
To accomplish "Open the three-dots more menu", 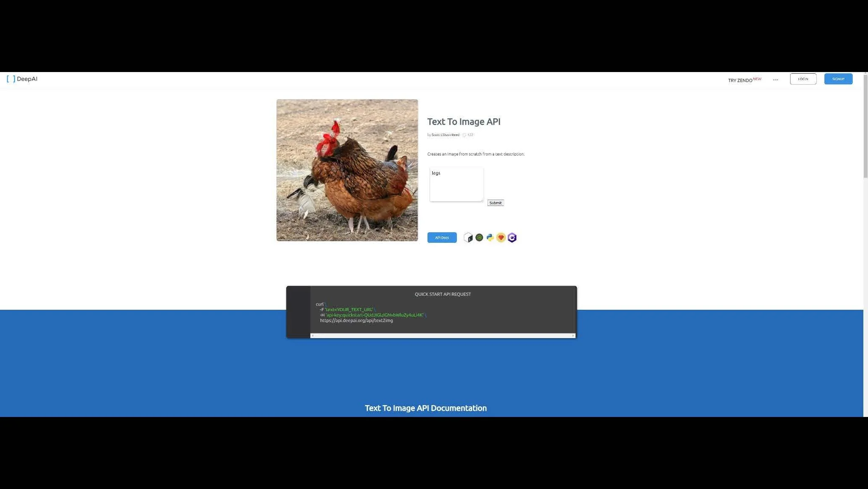I will tap(775, 80).
